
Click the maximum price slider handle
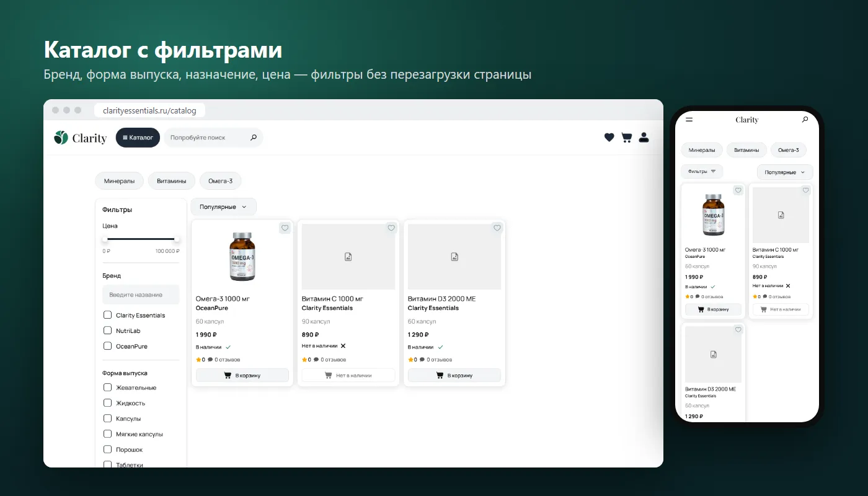pos(177,239)
